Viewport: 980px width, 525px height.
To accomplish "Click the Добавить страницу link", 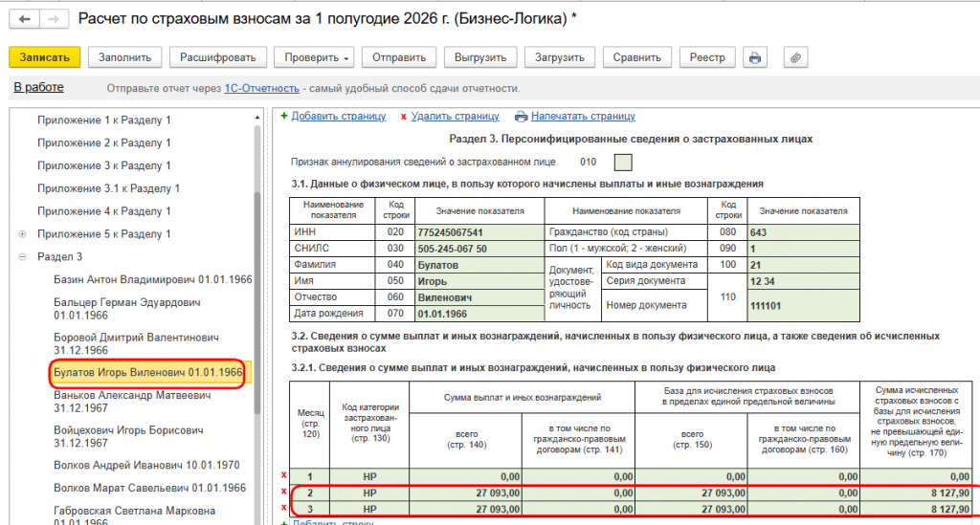I will 338,116.
